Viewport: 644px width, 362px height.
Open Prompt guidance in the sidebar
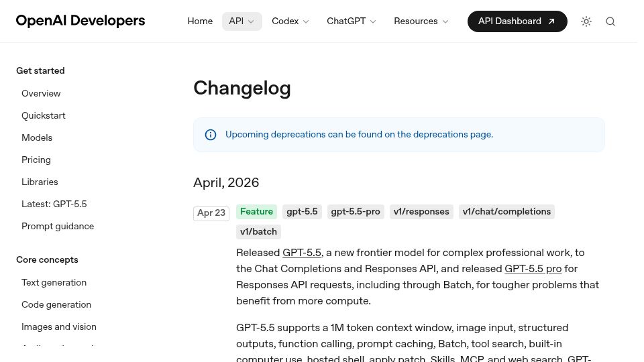[x=58, y=227]
